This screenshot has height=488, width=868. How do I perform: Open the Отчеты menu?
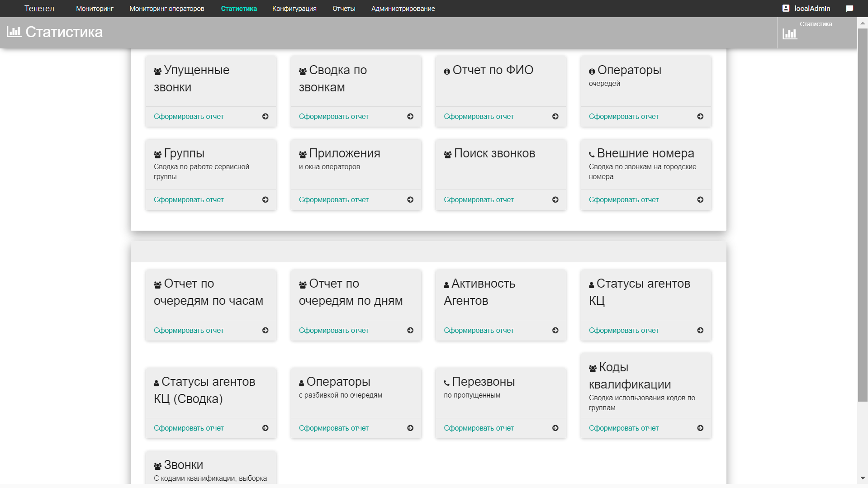344,9
